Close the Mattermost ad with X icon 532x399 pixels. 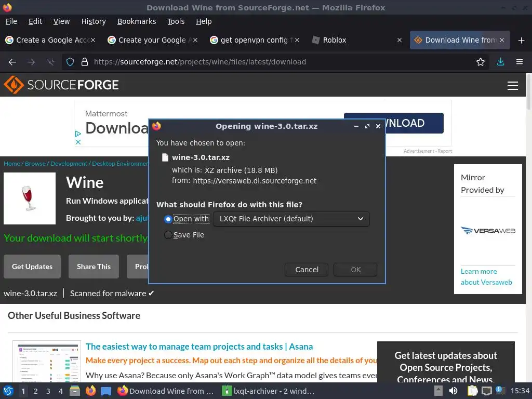pos(78,142)
